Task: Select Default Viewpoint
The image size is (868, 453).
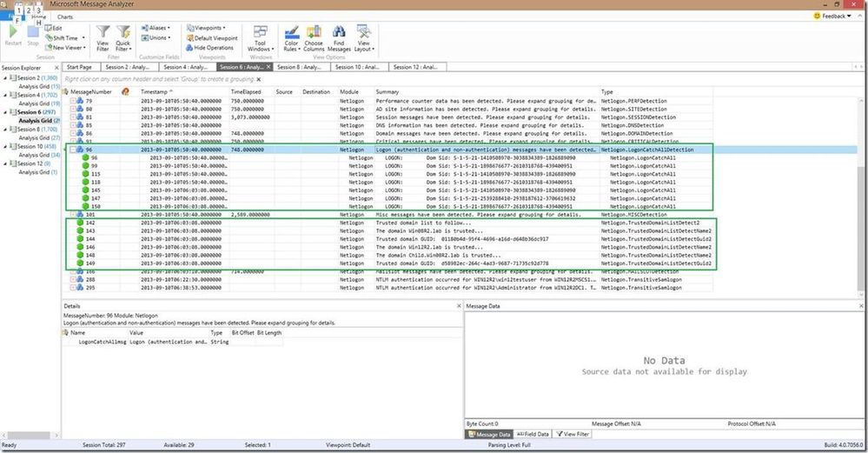Action: 212,37
